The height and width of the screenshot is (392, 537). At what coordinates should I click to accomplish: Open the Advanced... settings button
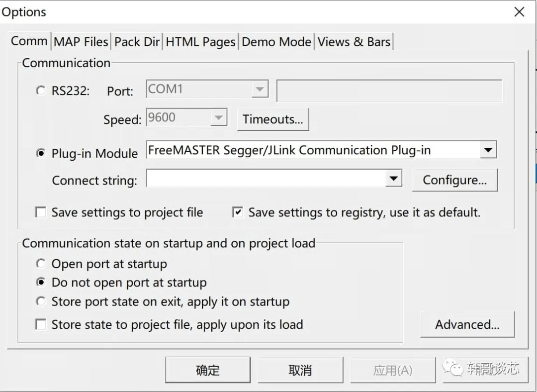coord(467,325)
